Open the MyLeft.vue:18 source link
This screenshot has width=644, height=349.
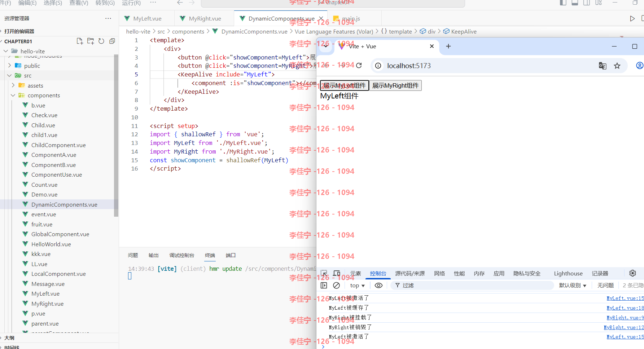(x=625, y=308)
